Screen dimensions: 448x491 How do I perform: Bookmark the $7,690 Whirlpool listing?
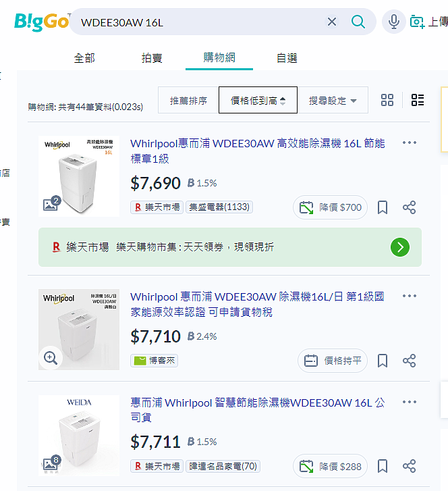(x=383, y=207)
